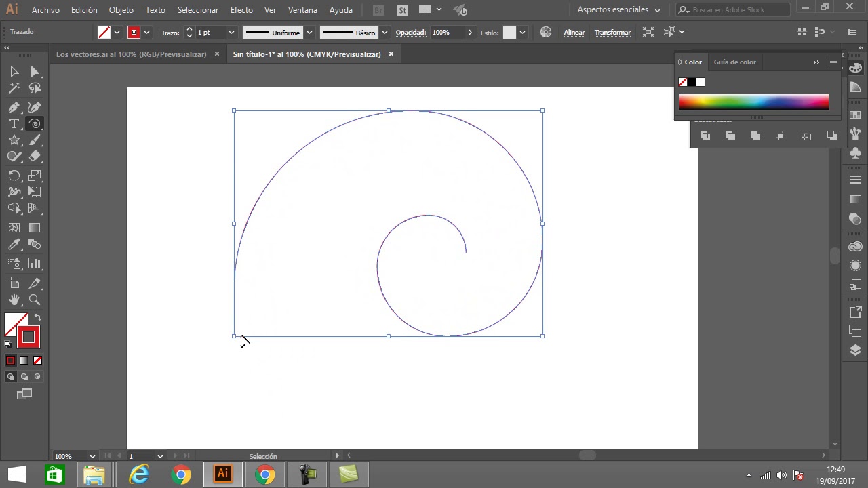Activate the Stroke box in toolbox
The width and height of the screenshot is (868, 488).
pyautogui.click(x=28, y=337)
